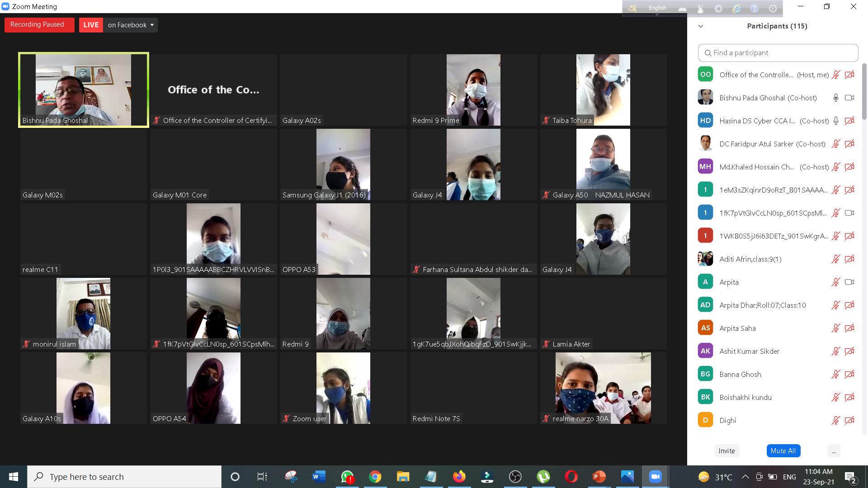Click Aditi Afrin's profile picture avatar

pos(705,258)
